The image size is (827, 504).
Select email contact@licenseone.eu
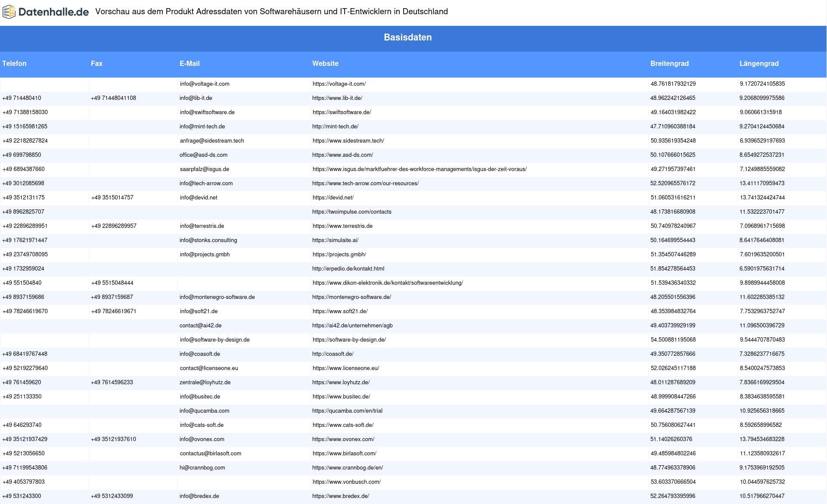[x=209, y=368]
